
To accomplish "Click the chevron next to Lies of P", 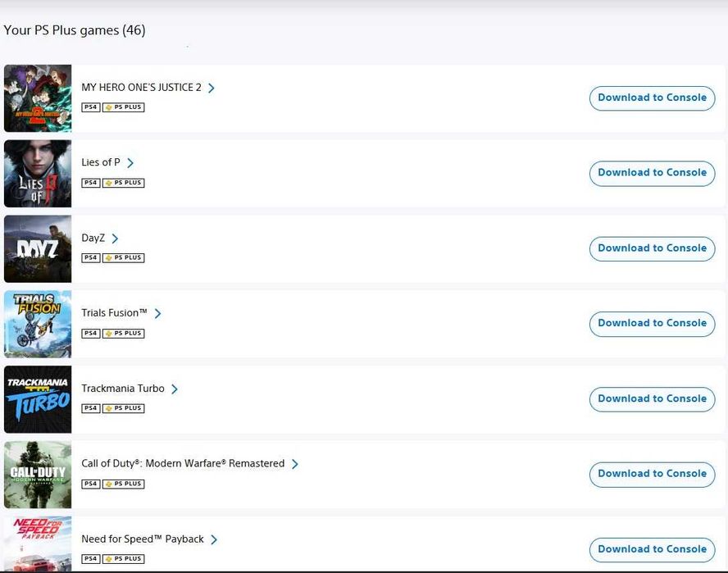I will [x=130, y=163].
